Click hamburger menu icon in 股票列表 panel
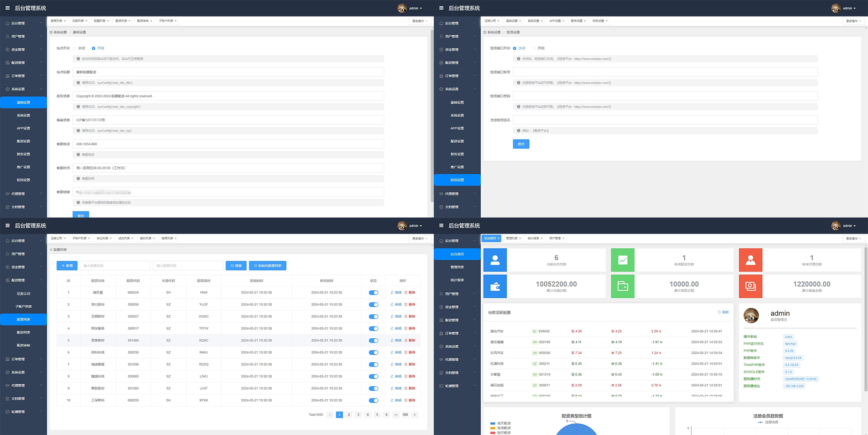Screen dimensions: 868x435 [x=7, y=225]
